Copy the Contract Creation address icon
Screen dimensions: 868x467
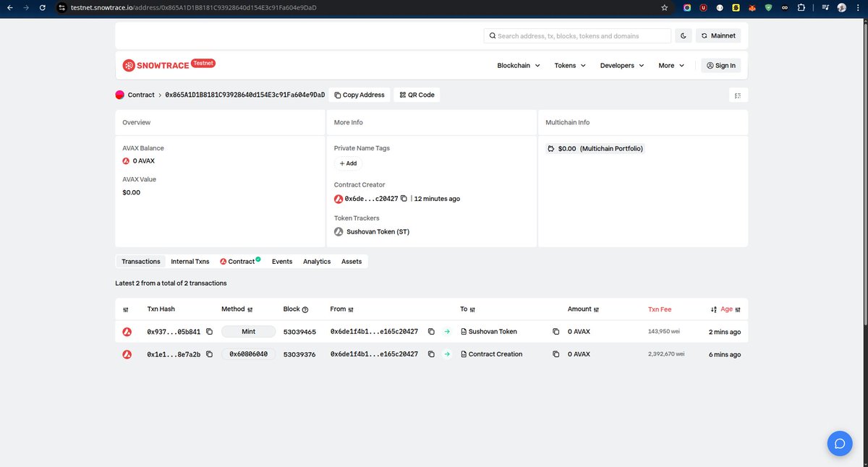click(556, 354)
